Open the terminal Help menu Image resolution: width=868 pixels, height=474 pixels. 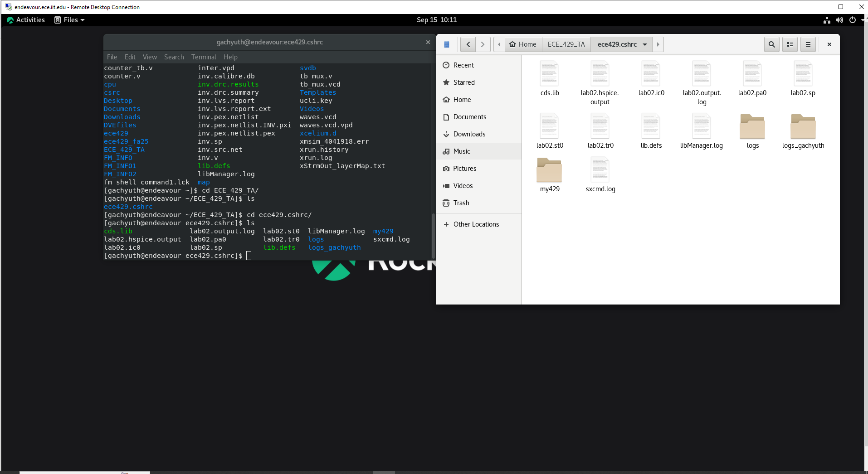(230, 57)
